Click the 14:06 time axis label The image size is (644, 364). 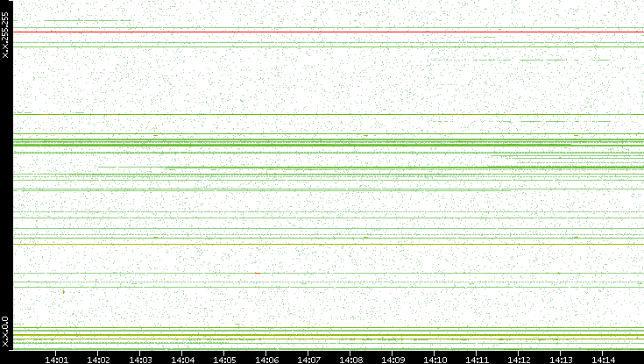266,360
